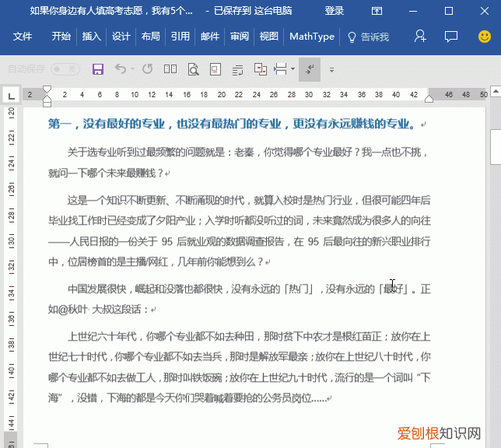
Task: Open the comments speech bubble icon
Action: pyautogui.click(x=451, y=36)
